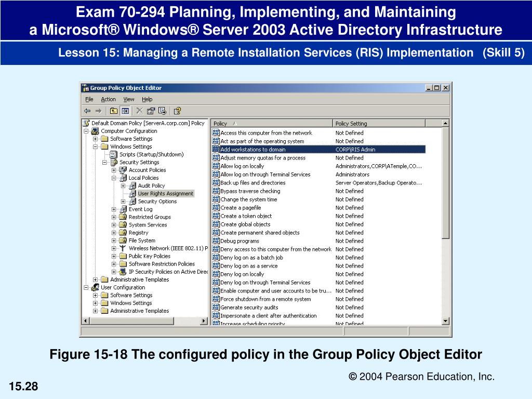Select System Services tree item
Image resolution: width=532 pixels, height=399 pixels.
(148, 225)
